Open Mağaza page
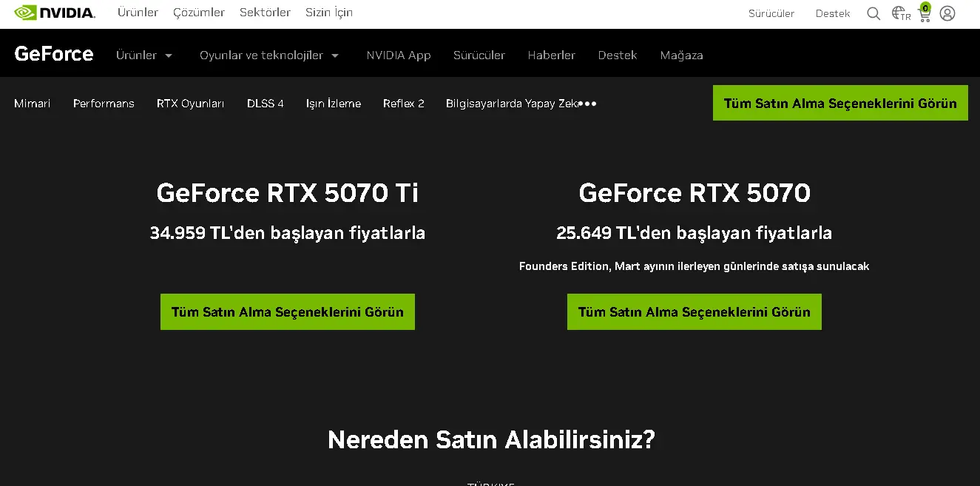Image resolution: width=980 pixels, height=486 pixels. tap(682, 55)
